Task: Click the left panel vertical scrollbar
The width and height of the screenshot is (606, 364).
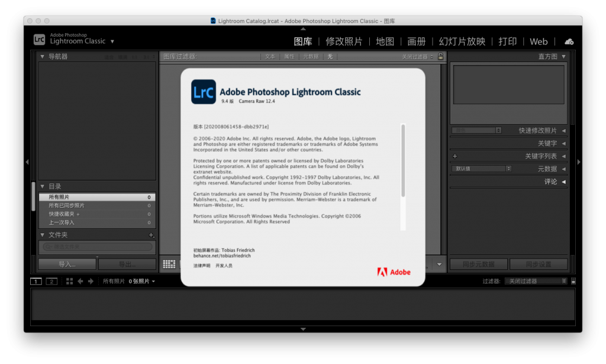Action: point(34,197)
